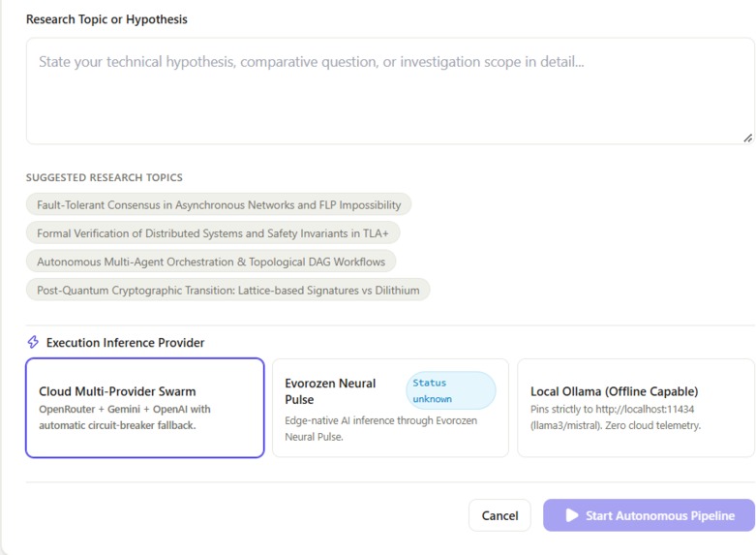Image resolution: width=756 pixels, height=555 pixels.
Task: Cancel the research pipeline dialog
Action: [x=499, y=515]
